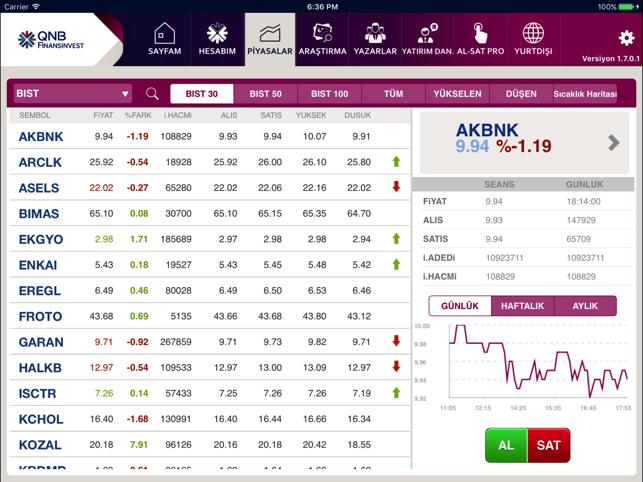Show the DÜŞEN fallers tab
This screenshot has width=643, height=482.
(x=521, y=94)
